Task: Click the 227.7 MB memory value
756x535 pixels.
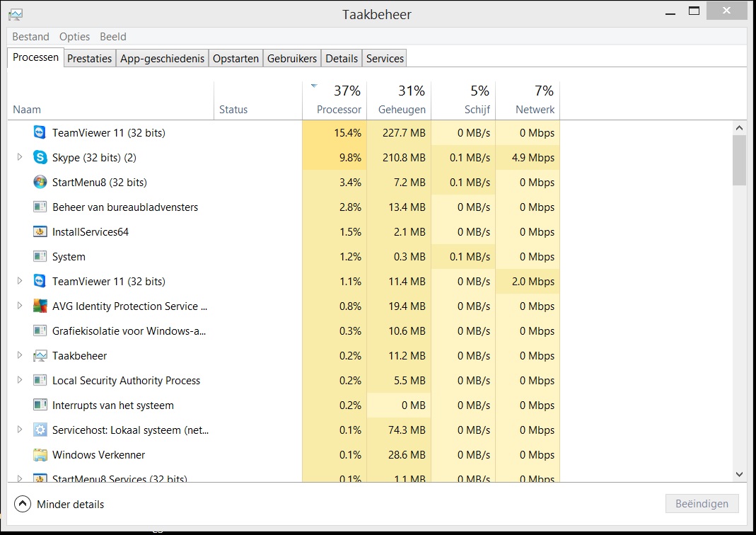Action: [404, 132]
